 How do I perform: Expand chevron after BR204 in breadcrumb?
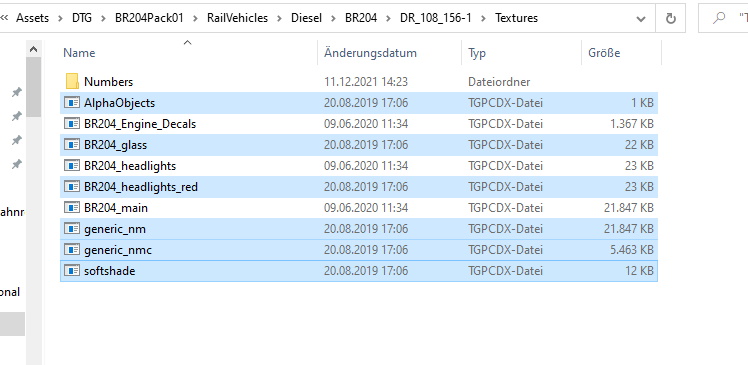388,18
